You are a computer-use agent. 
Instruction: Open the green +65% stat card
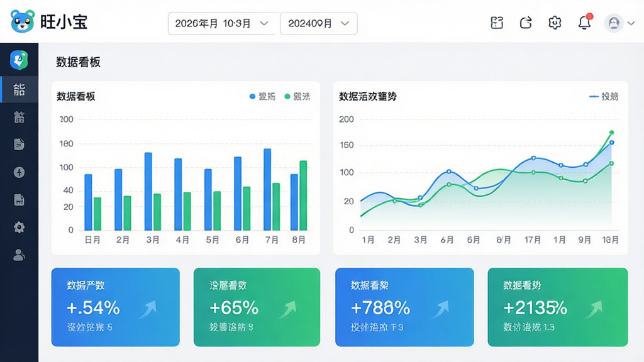[257, 307]
